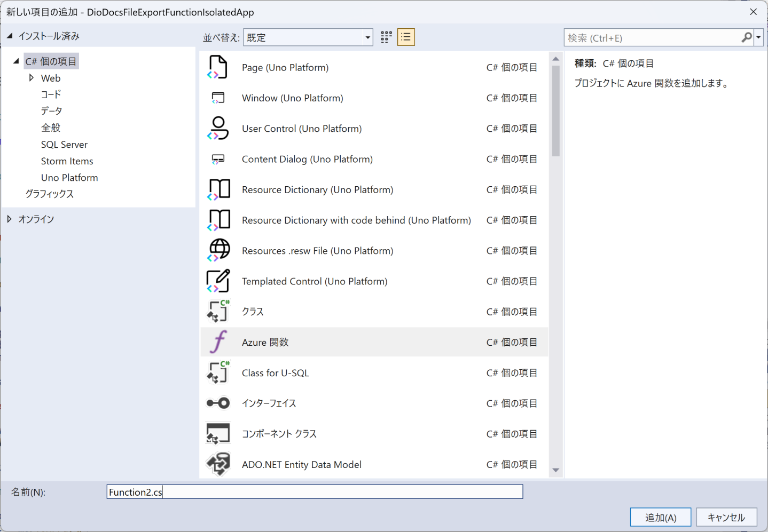Click the User Control (Uno Platform) icon
The image size is (768, 532).
pyautogui.click(x=218, y=128)
